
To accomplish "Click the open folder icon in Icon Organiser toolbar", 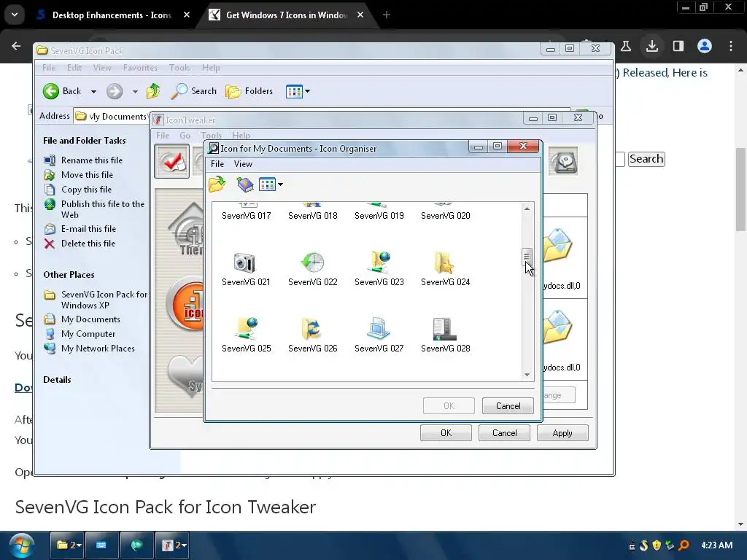I will [x=217, y=184].
